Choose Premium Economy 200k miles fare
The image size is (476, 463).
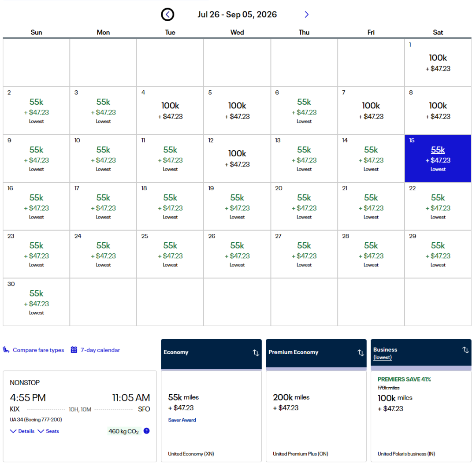point(316,414)
